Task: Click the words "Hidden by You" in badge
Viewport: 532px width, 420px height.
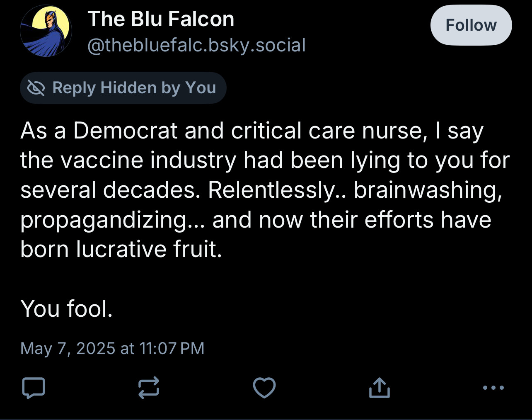Action: pos(158,88)
